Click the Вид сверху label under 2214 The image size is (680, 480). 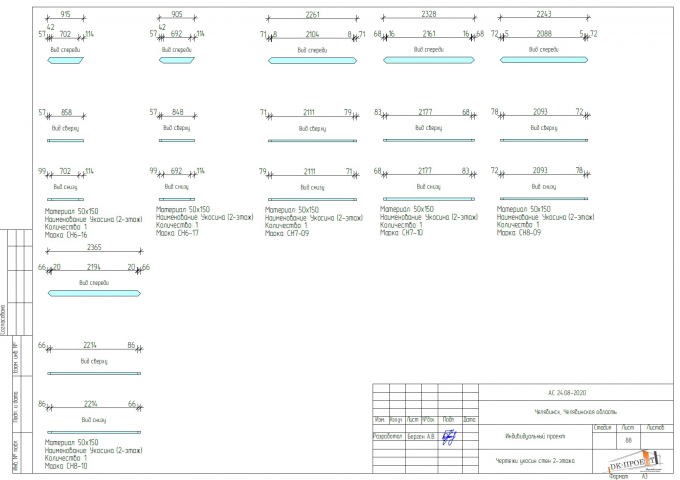tap(94, 361)
